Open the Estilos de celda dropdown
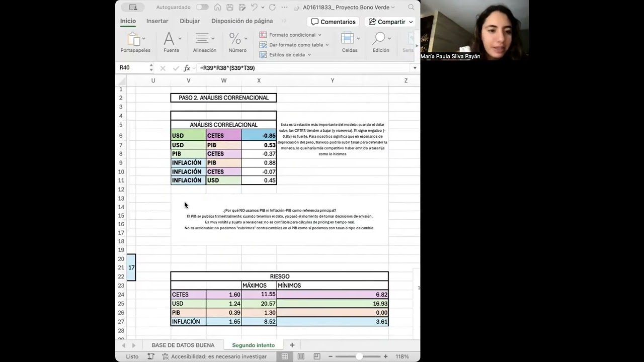 point(285,55)
